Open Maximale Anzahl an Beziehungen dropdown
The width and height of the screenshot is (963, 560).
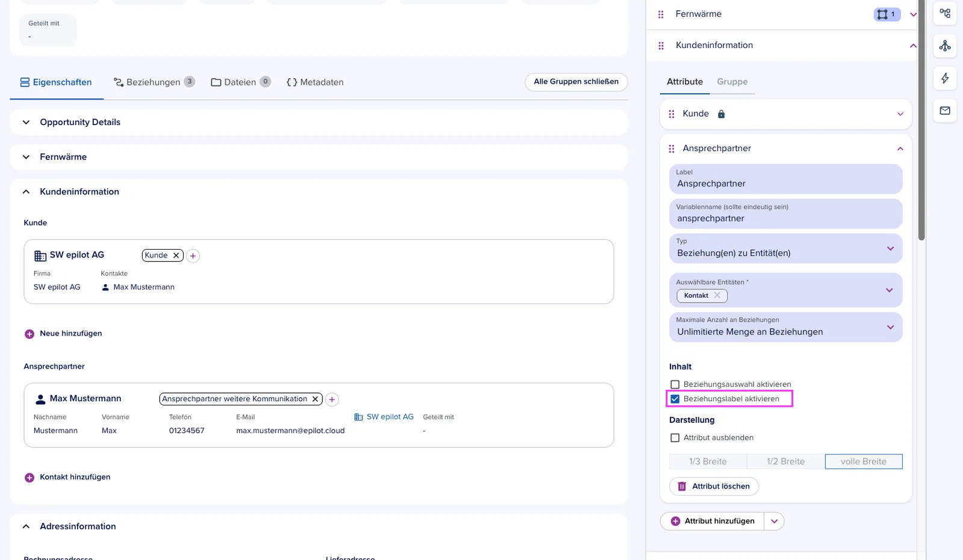click(785, 327)
